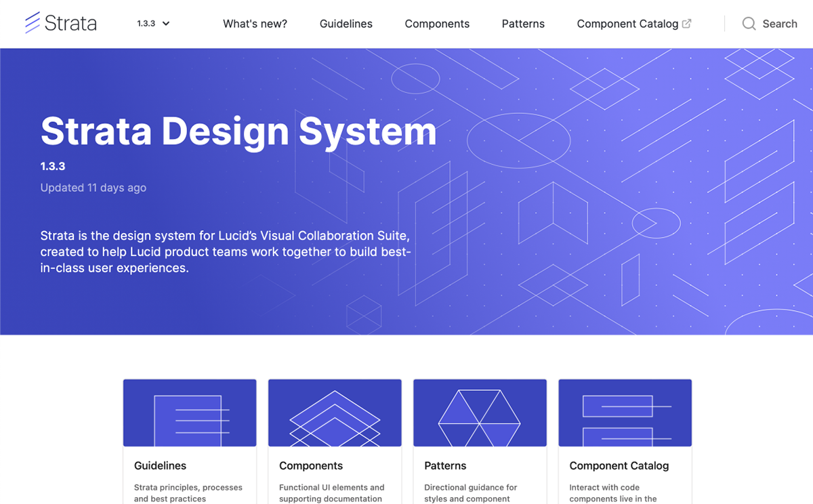
Task: Click the 'Strata is the design system' paragraph
Action: tap(226, 252)
